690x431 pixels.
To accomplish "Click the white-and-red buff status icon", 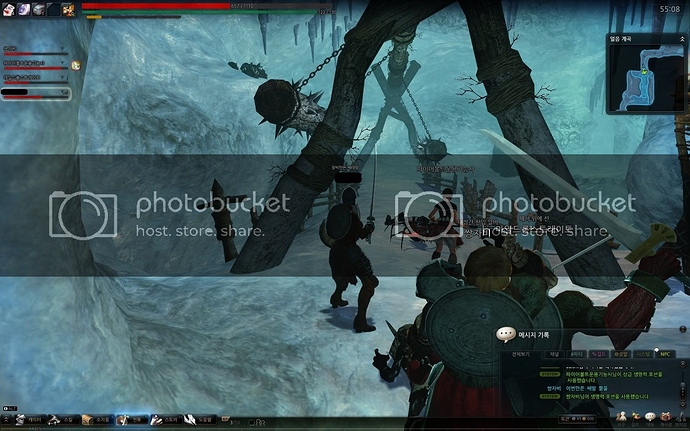I will [x=9, y=10].
